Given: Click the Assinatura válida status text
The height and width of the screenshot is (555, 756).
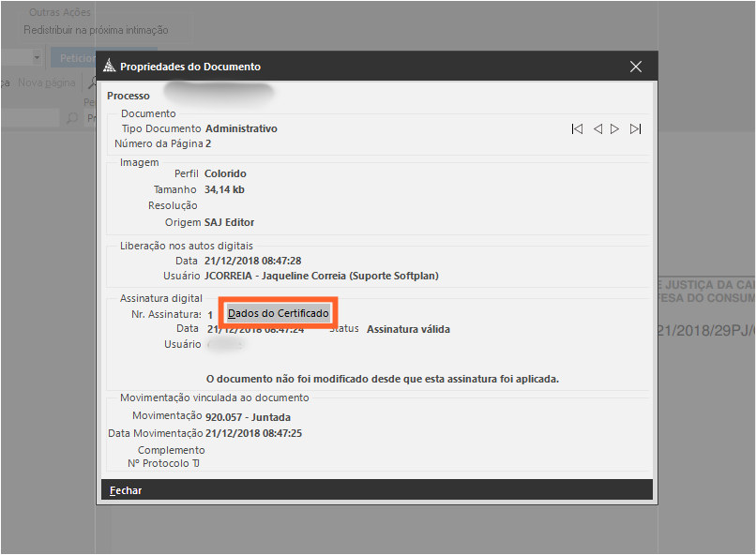Looking at the screenshot, I should [408, 329].
